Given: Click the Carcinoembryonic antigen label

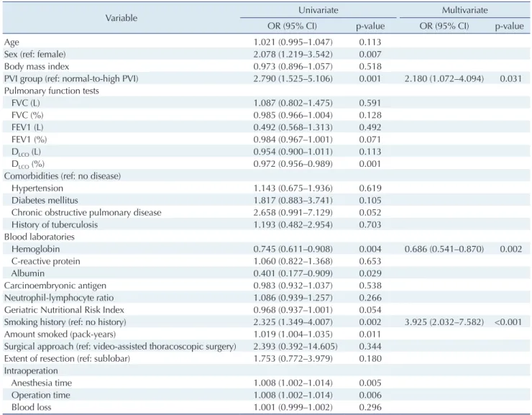Looking at the screenshot, I should point(55,286).
